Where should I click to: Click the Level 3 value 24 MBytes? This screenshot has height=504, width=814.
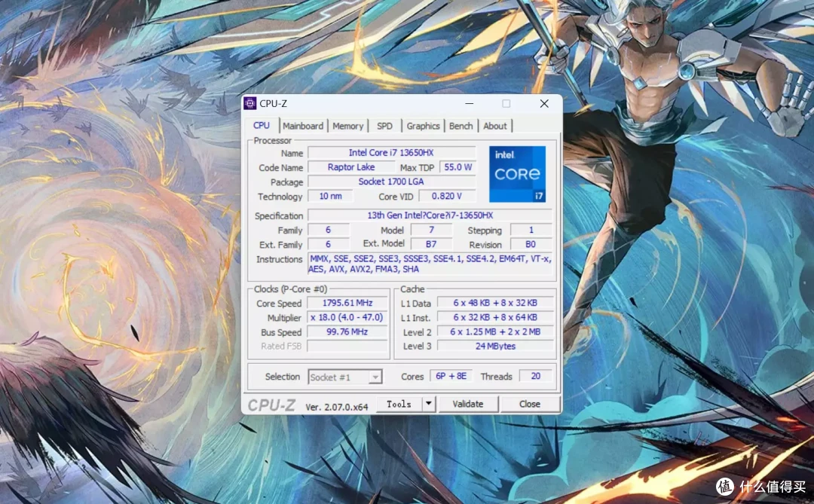[495, 346]
